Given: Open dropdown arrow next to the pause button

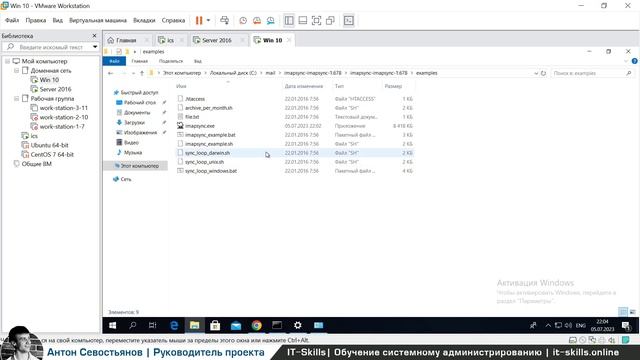Looking at the screenshot, I should tap(208, 20).
